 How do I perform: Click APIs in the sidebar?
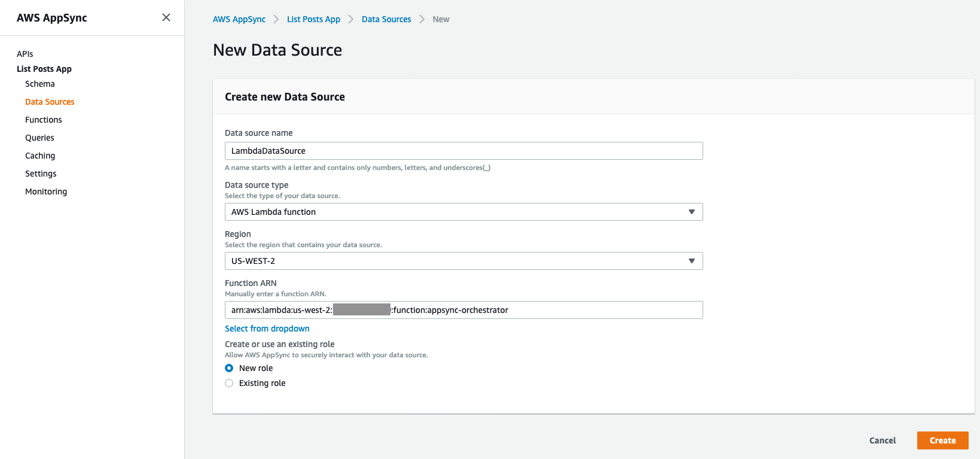pos(25,54)
